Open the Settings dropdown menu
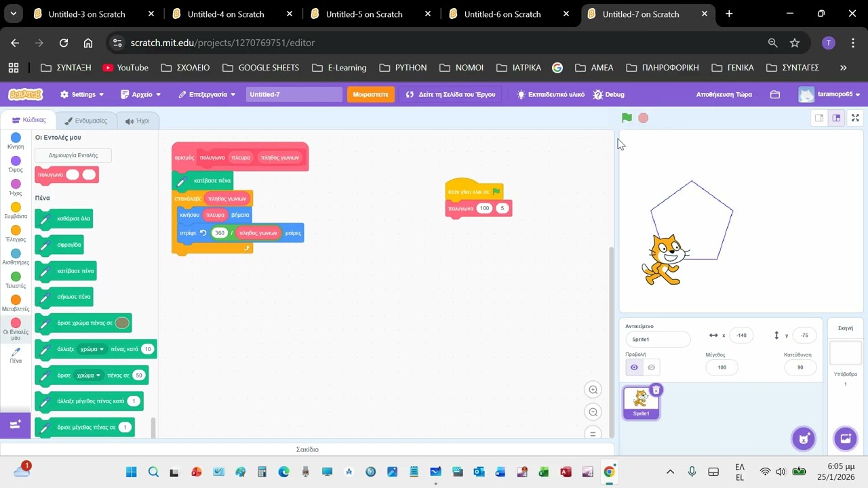868x488 pixels. click(82, 94)
